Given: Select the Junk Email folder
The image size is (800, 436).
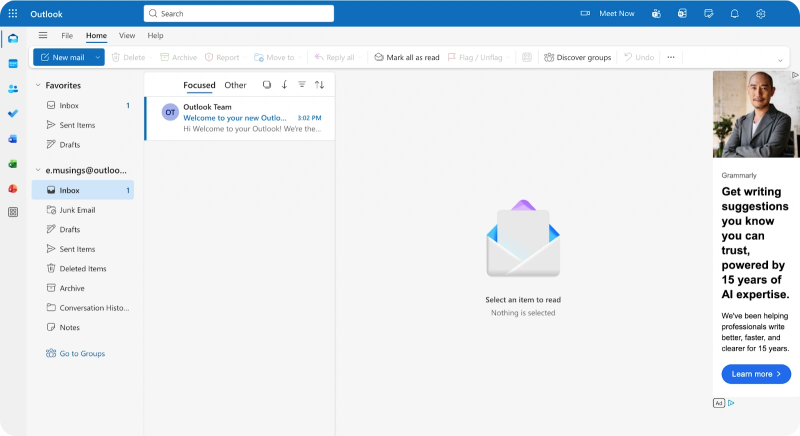Looking at the screenshot, I should pos(77,210).
